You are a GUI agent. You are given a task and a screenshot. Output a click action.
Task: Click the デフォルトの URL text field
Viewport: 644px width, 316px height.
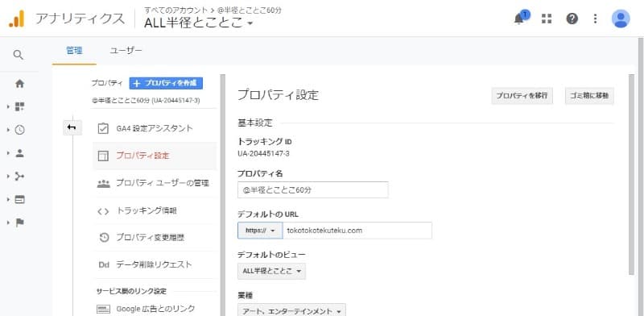pos(357,231)
